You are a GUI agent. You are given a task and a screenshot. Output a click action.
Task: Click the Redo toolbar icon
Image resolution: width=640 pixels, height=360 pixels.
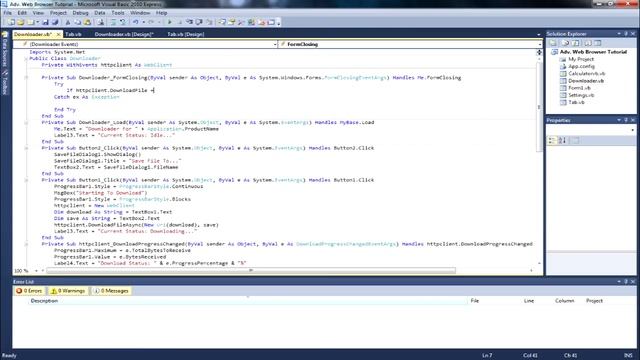[x=151, y=22]
